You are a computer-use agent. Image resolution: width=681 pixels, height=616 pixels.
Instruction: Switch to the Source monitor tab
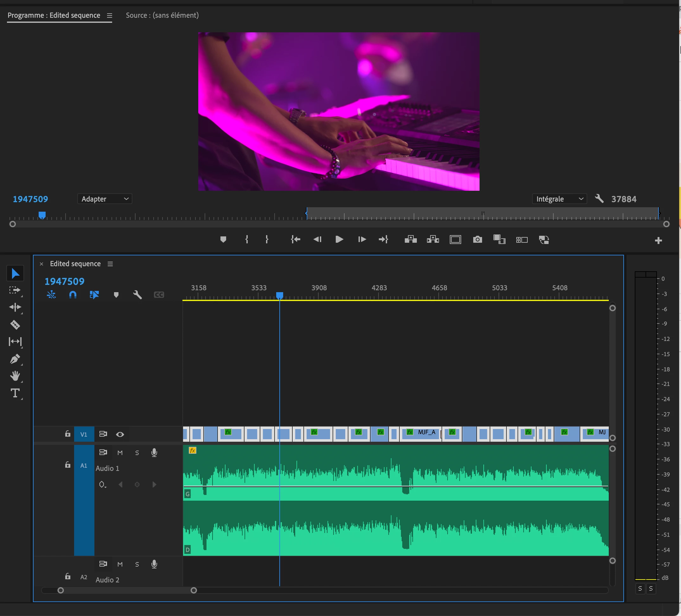[162, 15]
